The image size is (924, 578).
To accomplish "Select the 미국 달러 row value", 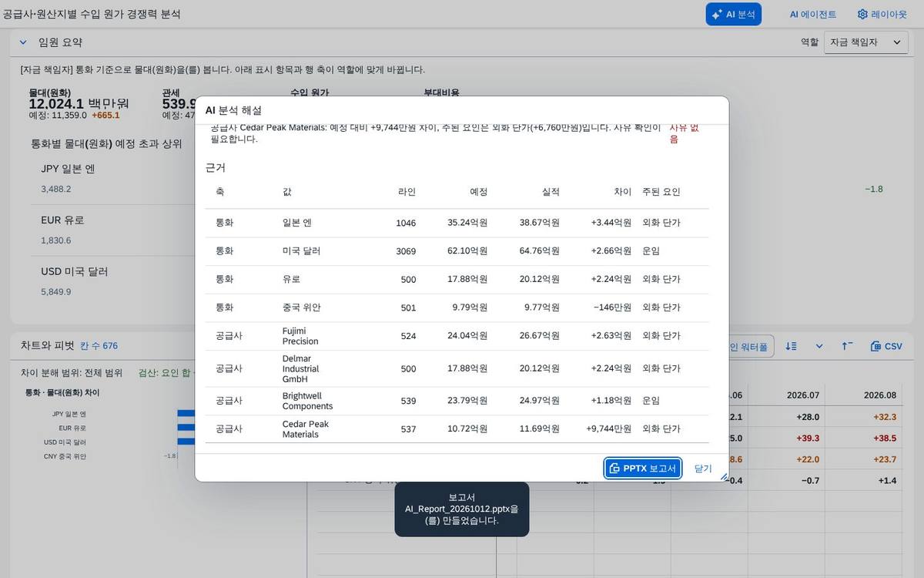I will 301,251.
